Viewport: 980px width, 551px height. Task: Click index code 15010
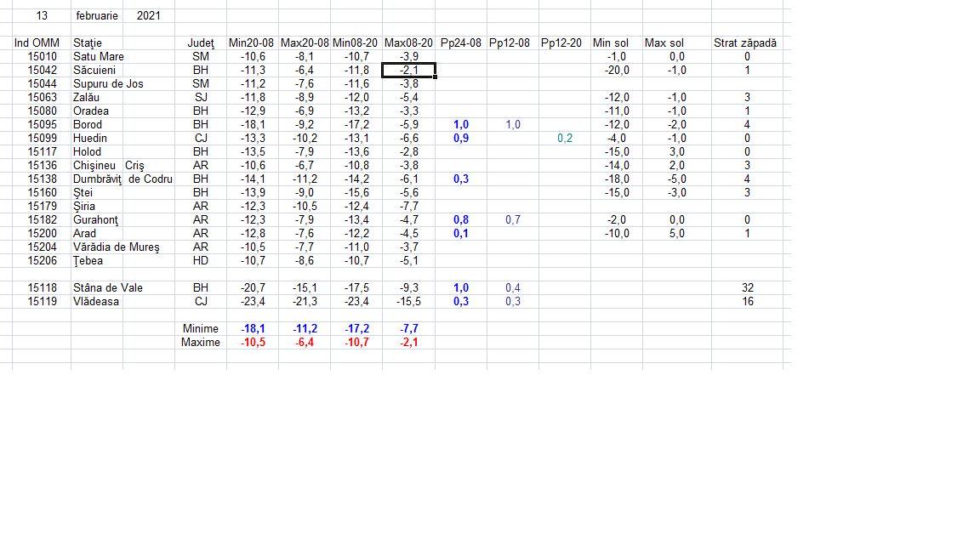42,57
